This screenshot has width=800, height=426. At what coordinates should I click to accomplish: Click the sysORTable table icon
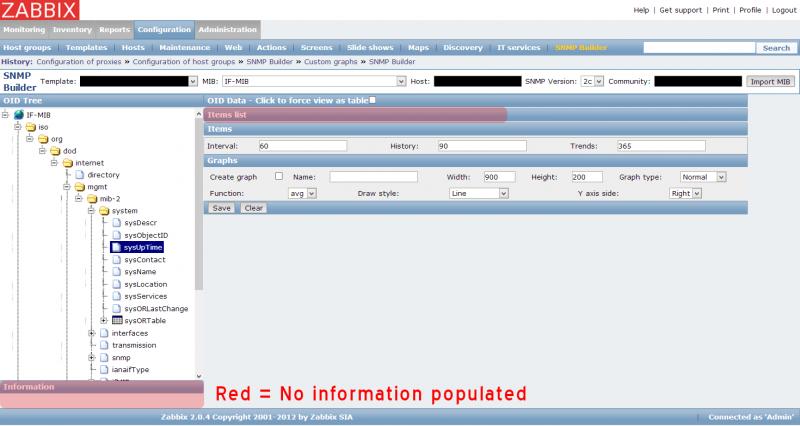(x=117, y=320)
